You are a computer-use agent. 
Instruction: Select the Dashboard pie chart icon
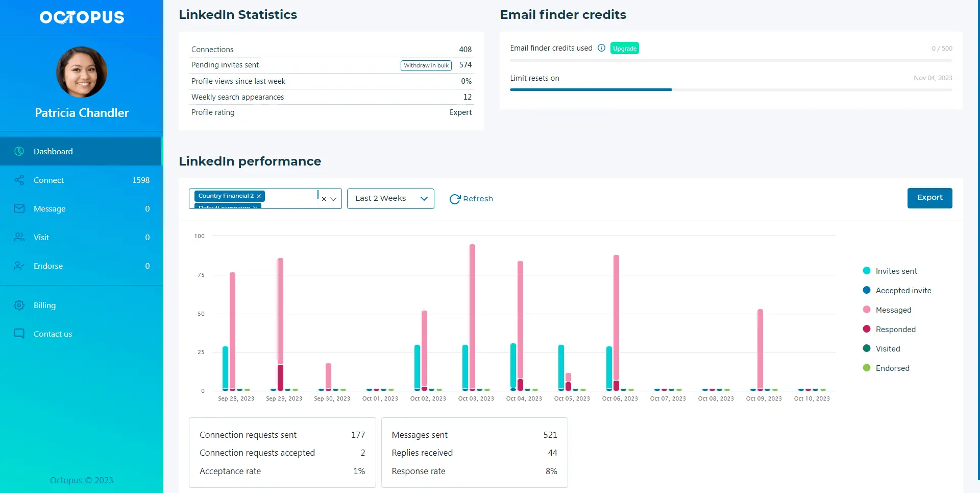tap(19, 151)
